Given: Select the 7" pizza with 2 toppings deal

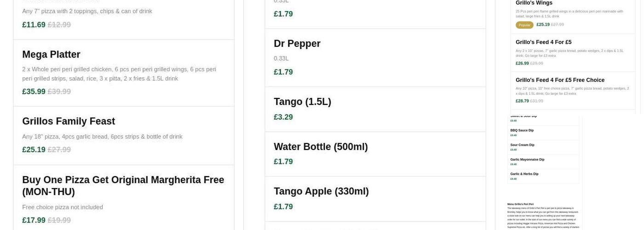Looking at the screenshot, I should (x=87, y=11).
